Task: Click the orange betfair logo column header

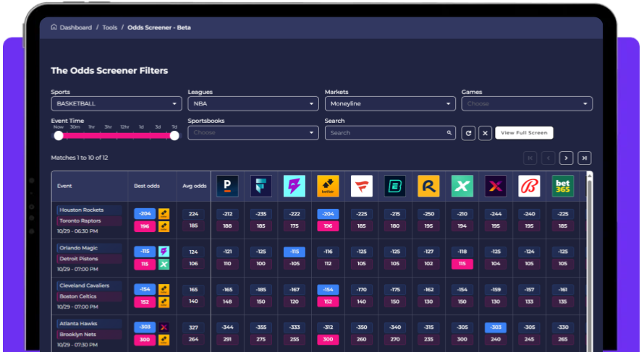Action: 329,186
